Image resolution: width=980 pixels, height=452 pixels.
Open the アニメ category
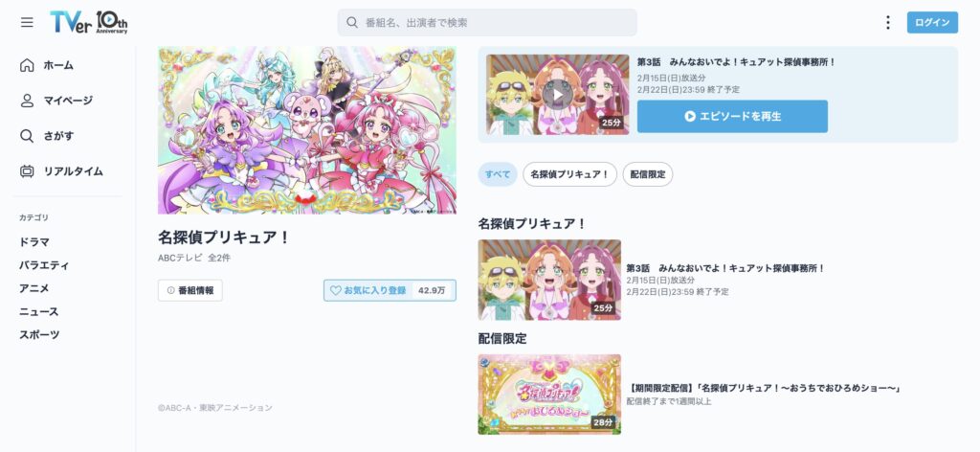click(x=33, y=288)
